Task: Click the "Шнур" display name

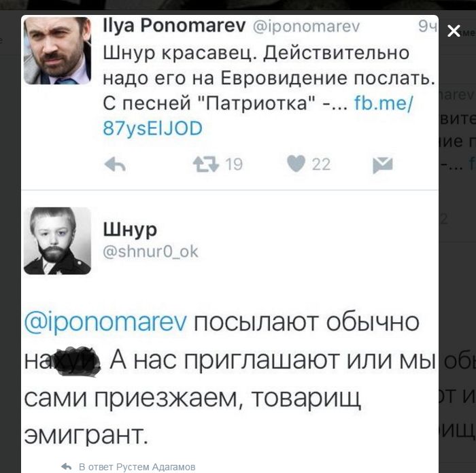Action: pos(129,230)
